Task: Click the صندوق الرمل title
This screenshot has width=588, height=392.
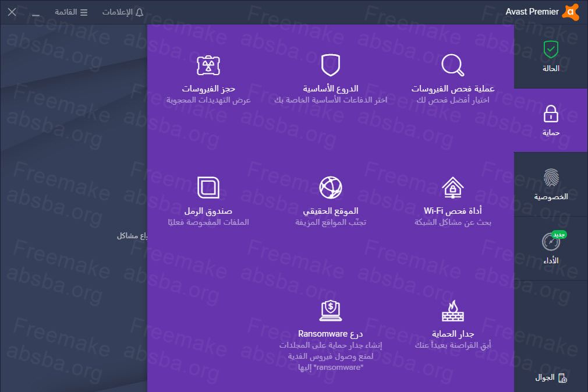Action: 208,211
